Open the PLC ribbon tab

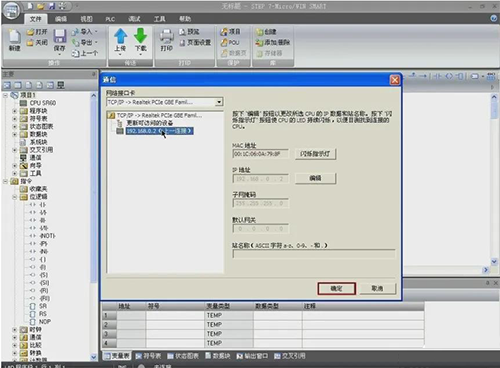point(110,19)
